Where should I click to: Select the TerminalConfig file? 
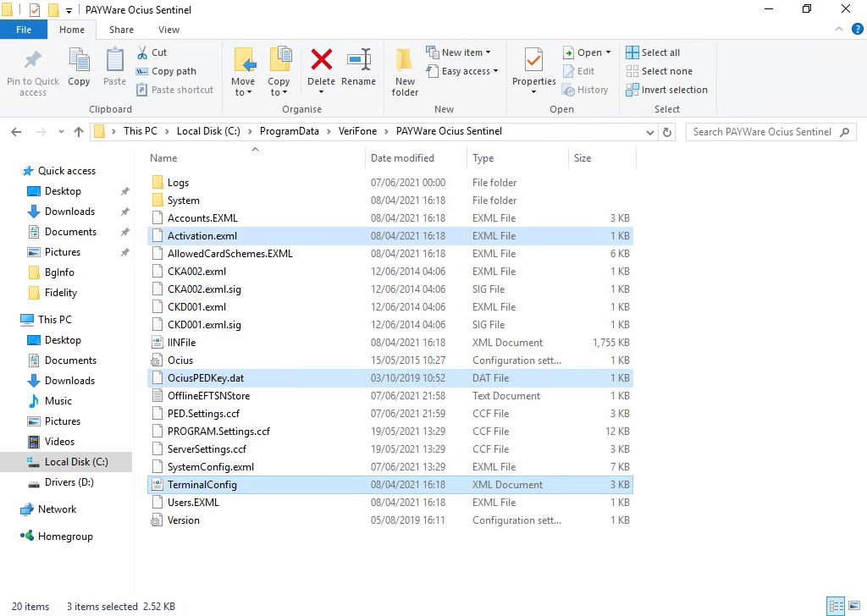tap(390, 485)
